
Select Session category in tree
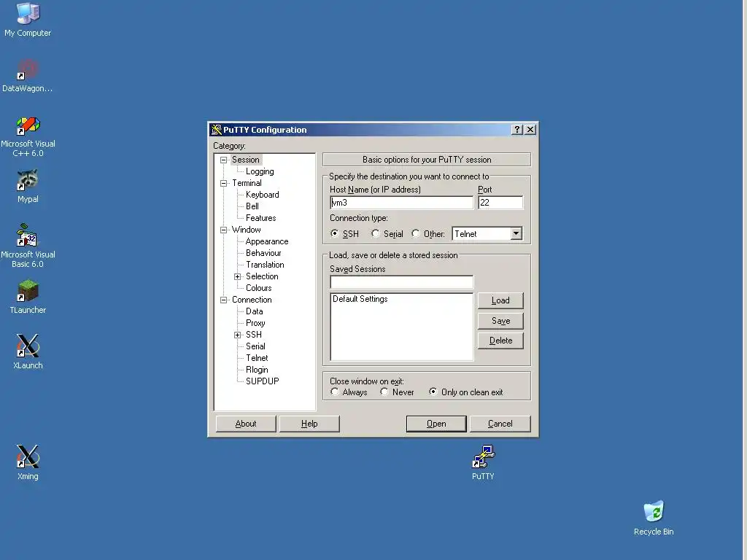pyautogui.click(x=246, y=160)
